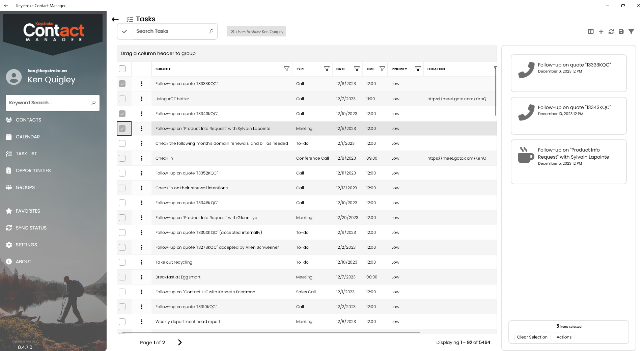Click coffee cup icon on Sylvain Lapointe card
The width and height of the screenshot is (644, 351).
[526, 155]
